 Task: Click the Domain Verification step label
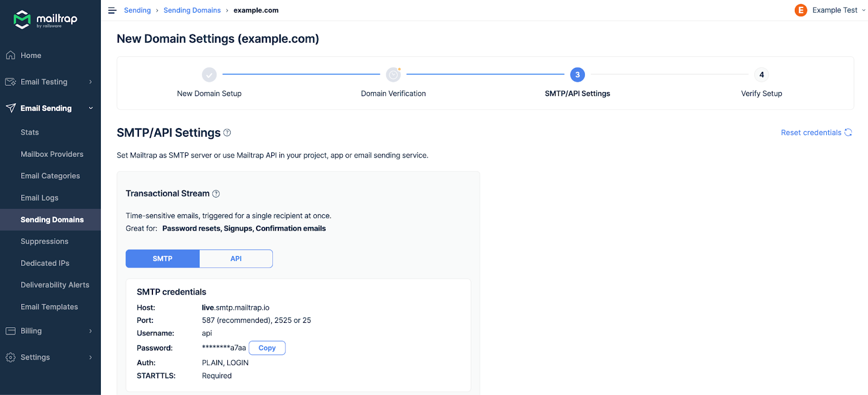point(393,93)
